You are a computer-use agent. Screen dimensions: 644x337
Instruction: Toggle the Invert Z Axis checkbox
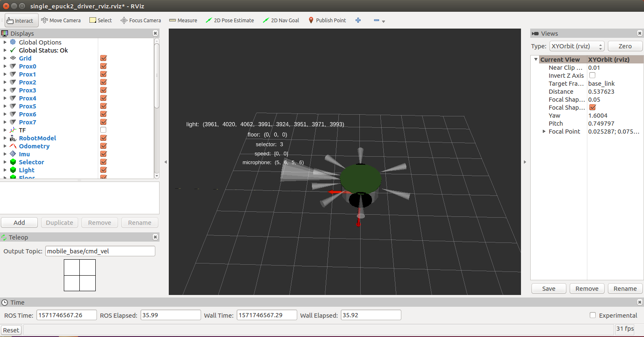coord(592,76)
